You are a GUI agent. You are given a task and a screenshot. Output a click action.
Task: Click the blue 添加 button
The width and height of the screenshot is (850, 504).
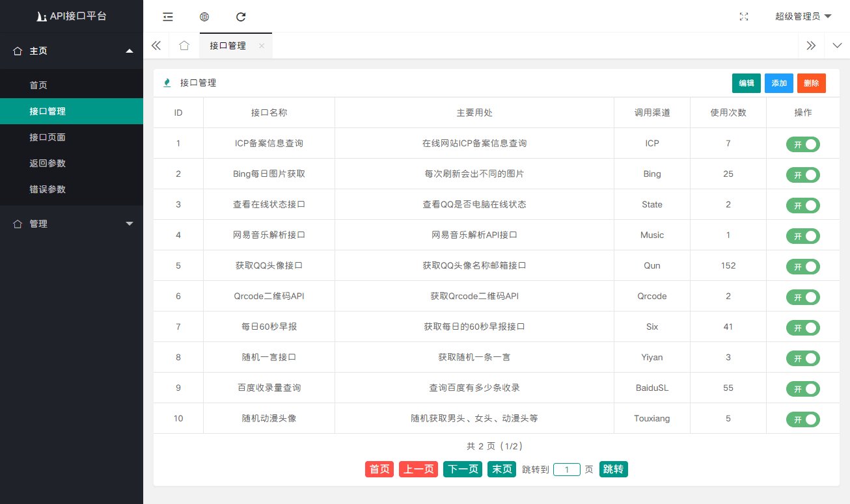[779, 83]
